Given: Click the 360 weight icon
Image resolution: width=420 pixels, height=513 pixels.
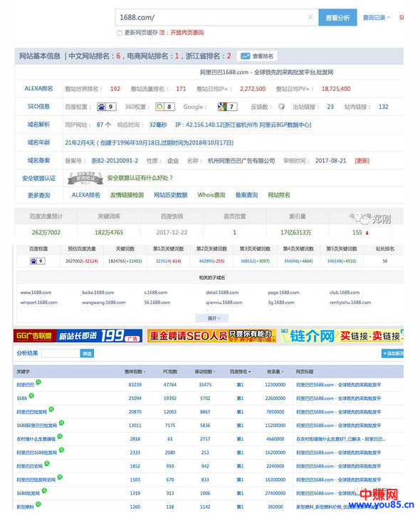Looking at the screenshot, I should 159,107.
